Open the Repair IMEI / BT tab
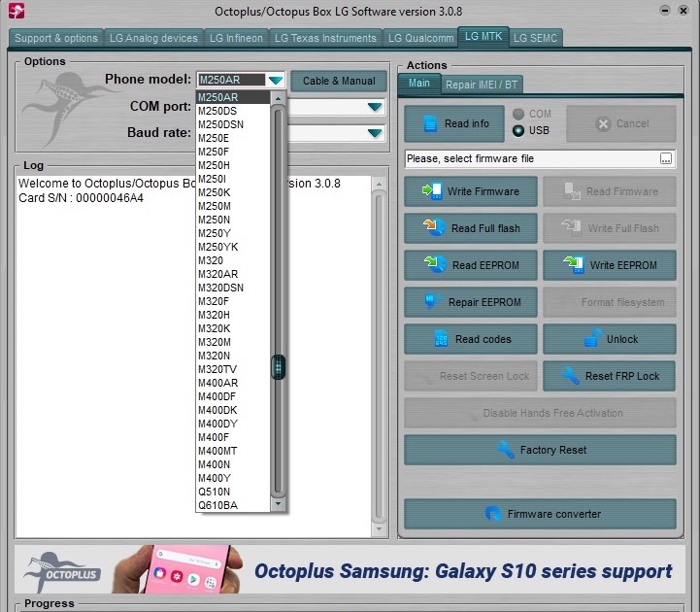The width and height of the screenshot is (700, 612). click(482, 85)
